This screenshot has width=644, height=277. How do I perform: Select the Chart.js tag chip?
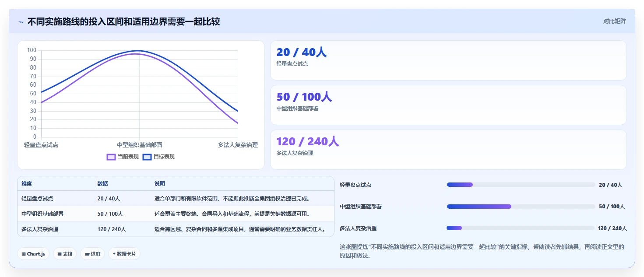pos(33,254)
